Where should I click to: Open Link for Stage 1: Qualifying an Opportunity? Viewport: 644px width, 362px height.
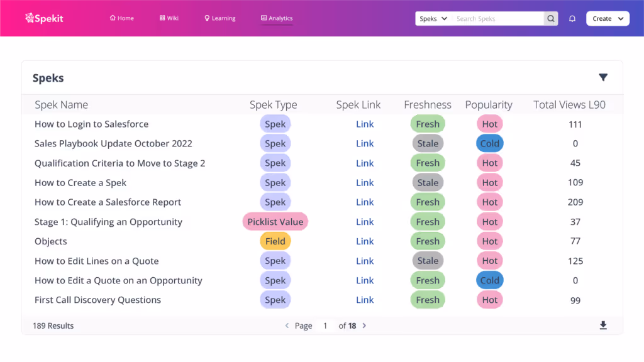click(x=365, y=222)
